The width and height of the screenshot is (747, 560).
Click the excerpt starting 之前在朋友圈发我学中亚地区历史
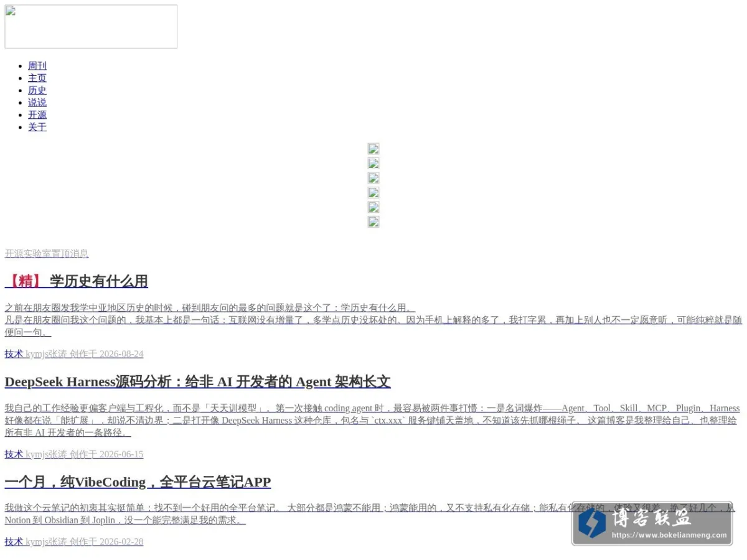[x=374, y=320]
